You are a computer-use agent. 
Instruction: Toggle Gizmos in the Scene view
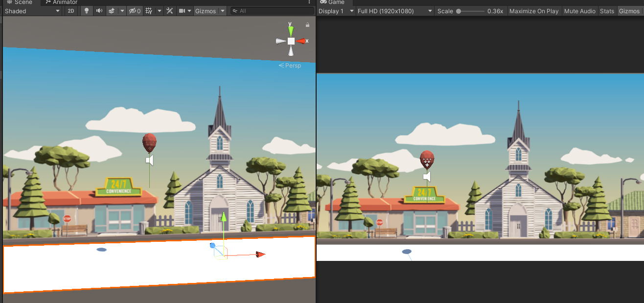coord(206,11)
